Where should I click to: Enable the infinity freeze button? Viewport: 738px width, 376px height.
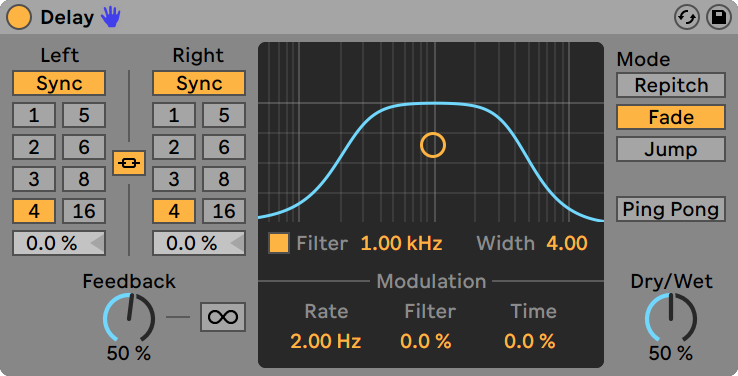(223, 317)
